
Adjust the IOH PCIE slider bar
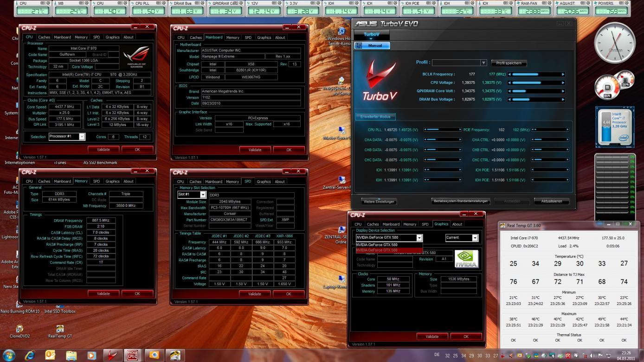(x=550, y=180)
